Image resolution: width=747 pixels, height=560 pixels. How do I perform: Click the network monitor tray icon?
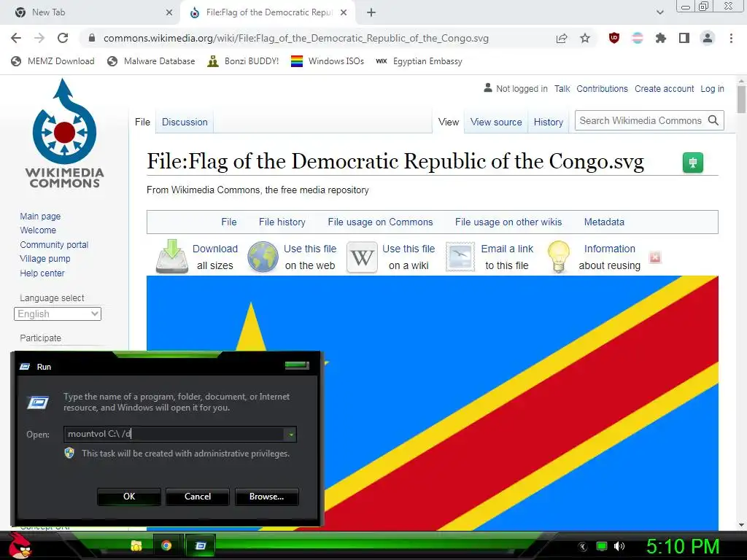tap(602, 546)
